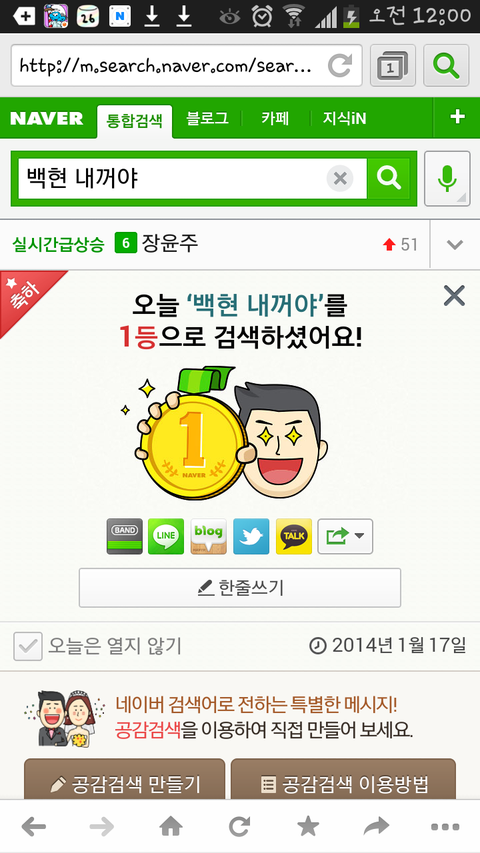Share result via KakaoTalk icon
This screenshot has width=480, height=853.
[294, 536]
